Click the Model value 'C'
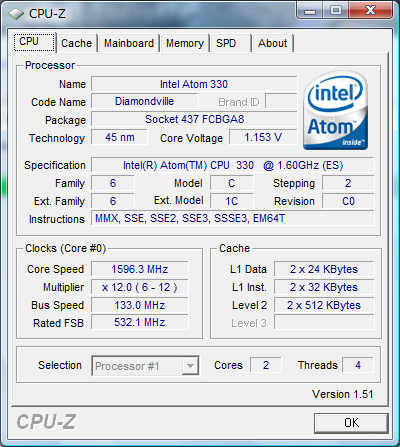The width and height of the screenshot is (400, 447). [232, 183]
